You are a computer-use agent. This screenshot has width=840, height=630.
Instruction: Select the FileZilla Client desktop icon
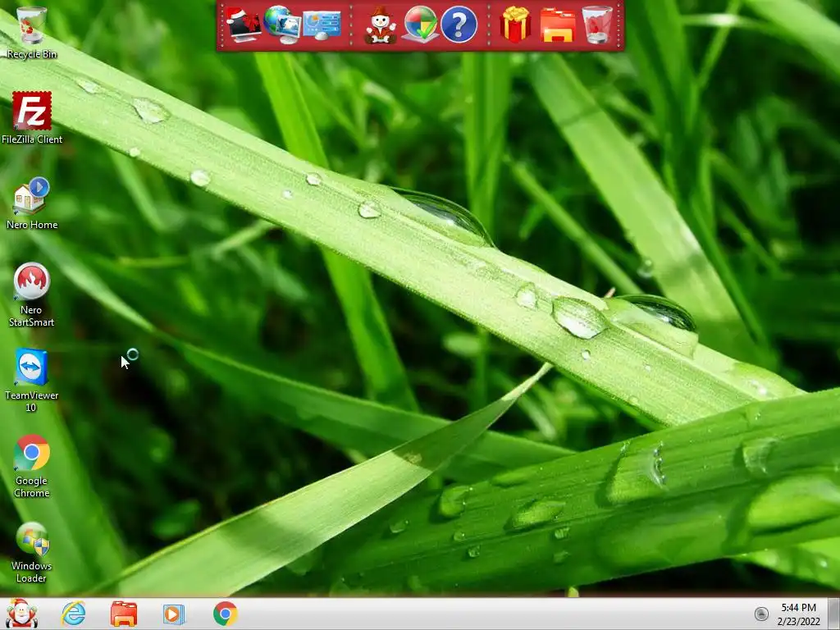point(32,117)
